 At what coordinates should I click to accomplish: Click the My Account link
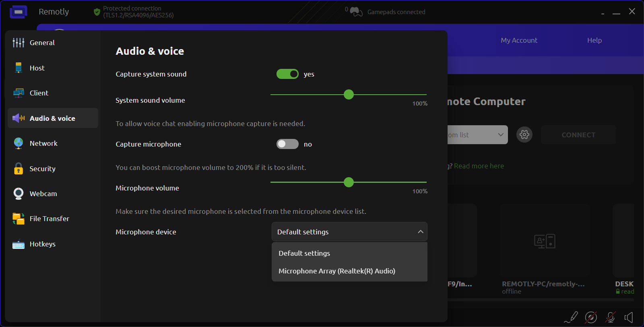519,40
